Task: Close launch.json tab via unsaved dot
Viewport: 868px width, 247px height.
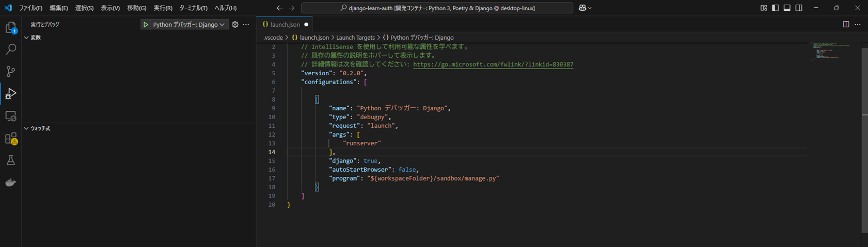Action: click(x=306, y=24)
